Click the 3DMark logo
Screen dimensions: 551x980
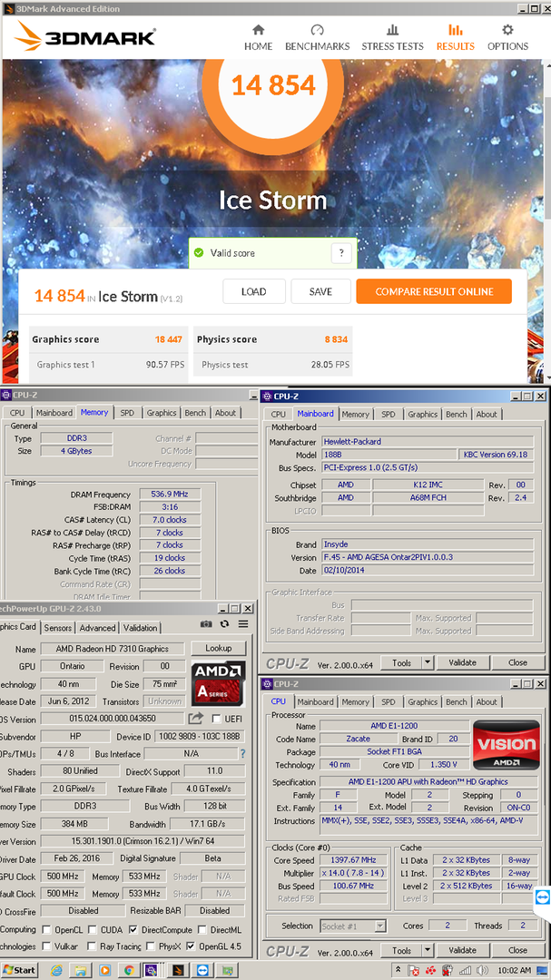(85, 36)
